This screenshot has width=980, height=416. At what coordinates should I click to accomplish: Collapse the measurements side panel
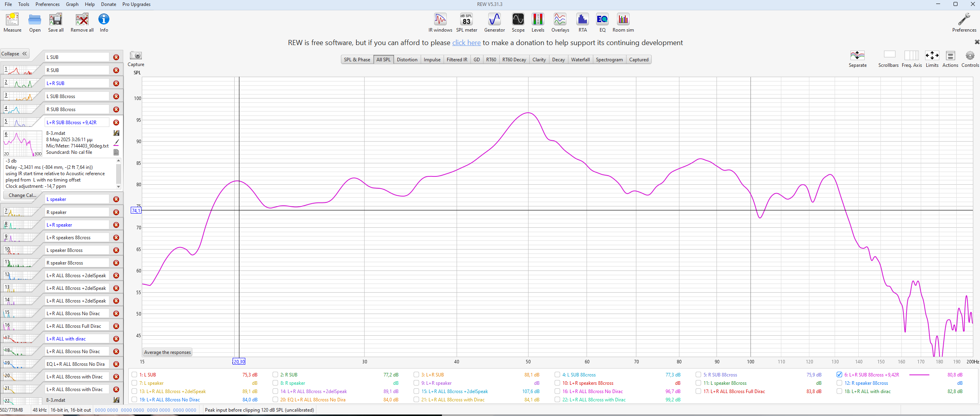coord(15,54)
